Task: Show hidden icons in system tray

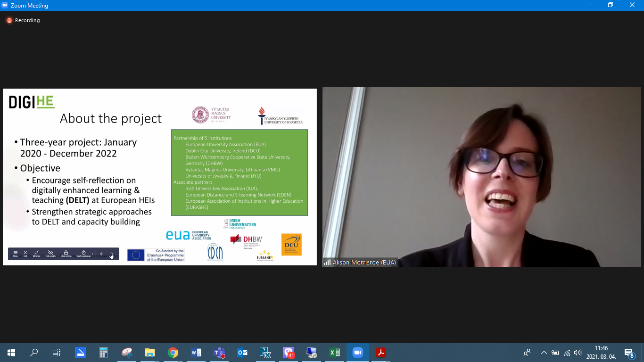Action: (x=544, y=353)
